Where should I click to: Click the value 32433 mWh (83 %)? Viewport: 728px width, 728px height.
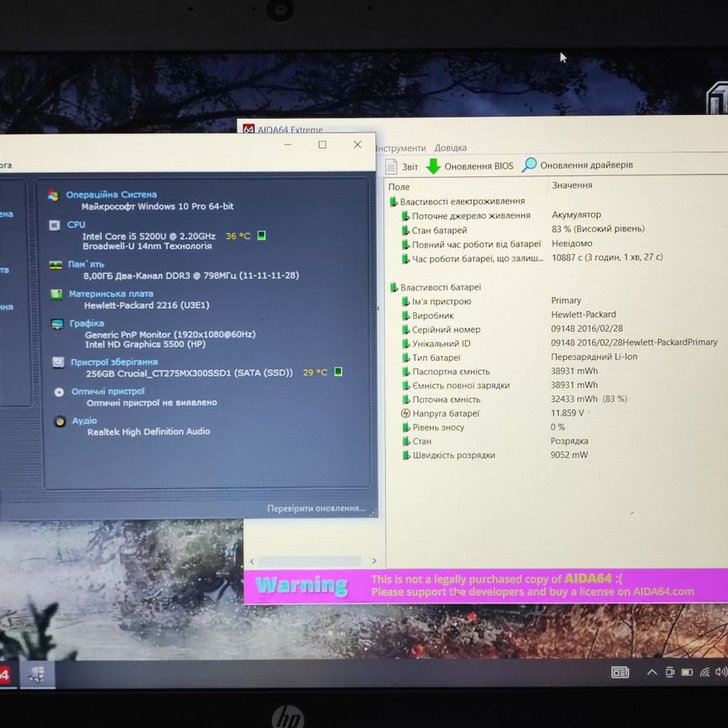tap(589, 399)
